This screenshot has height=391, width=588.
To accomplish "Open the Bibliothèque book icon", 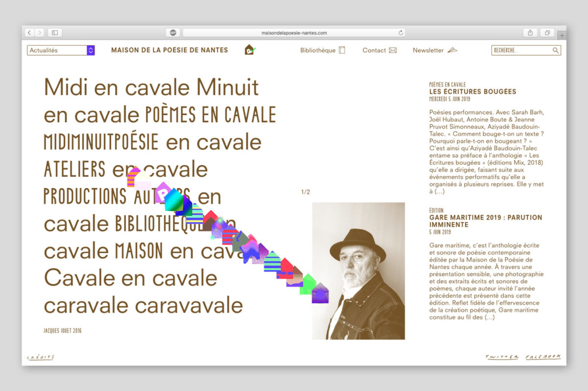I will click(342, 50).
